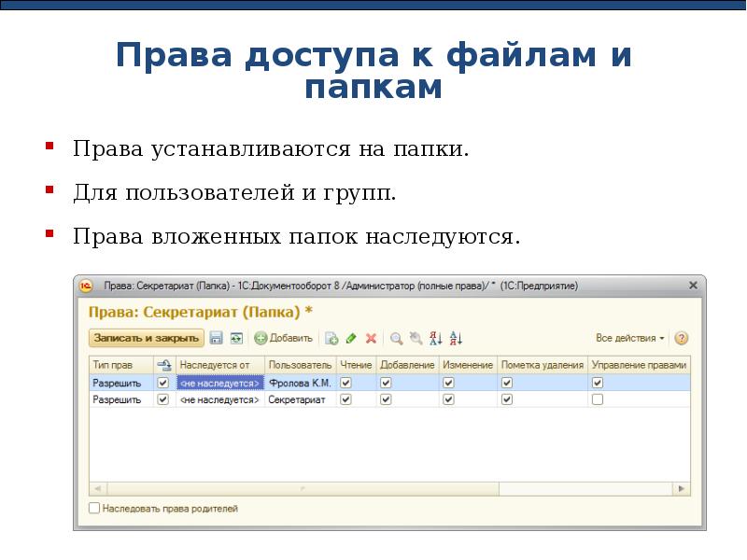Enable 'Наследовать права родителей' checkbox
The width and height of the screenshot is (747, 560).
(94, 509)
